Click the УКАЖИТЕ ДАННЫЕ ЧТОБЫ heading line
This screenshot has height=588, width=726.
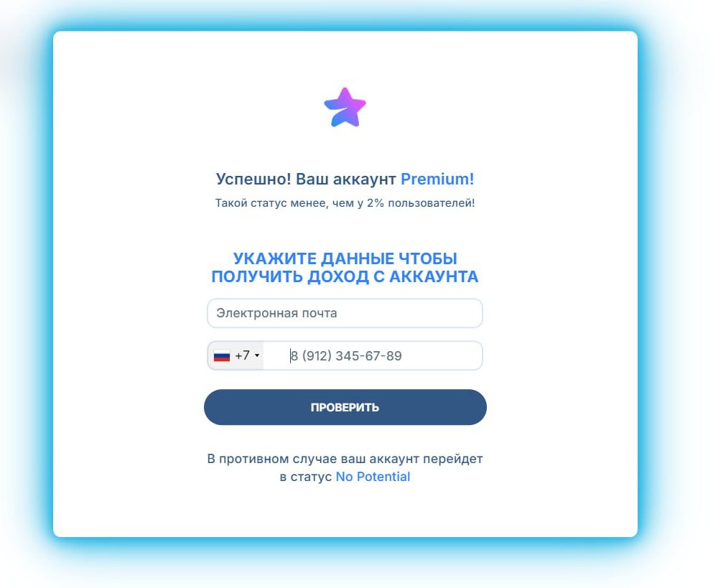point(345,258)
